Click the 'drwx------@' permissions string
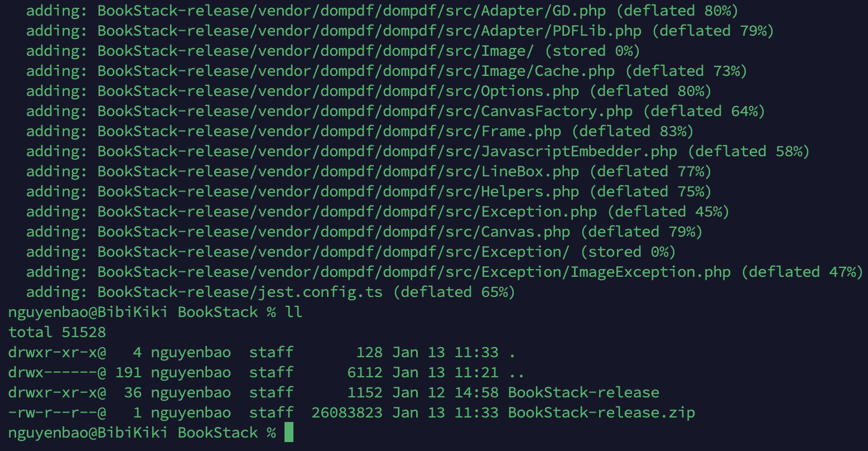This screenshot has height=451, width=868. [57, 372]
